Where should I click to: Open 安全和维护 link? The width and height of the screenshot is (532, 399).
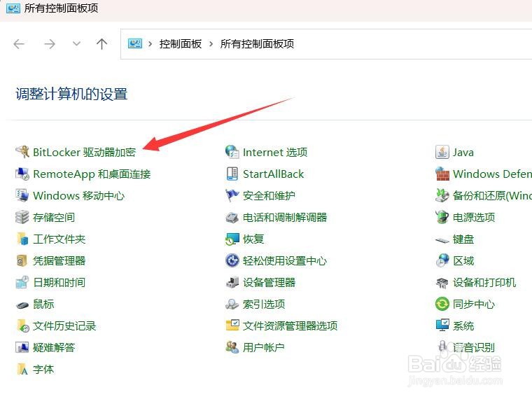pos(269,196)
